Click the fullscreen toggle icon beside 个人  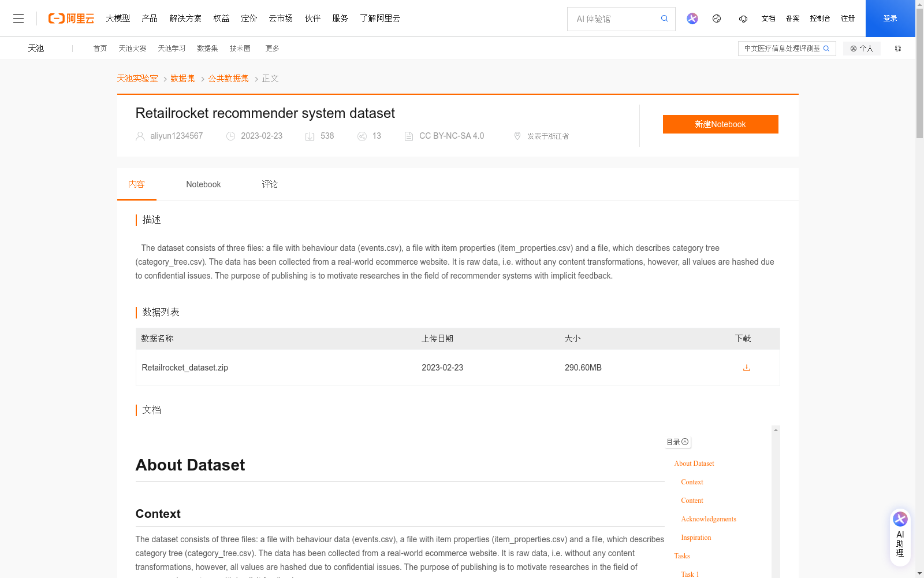pos(898,49)
